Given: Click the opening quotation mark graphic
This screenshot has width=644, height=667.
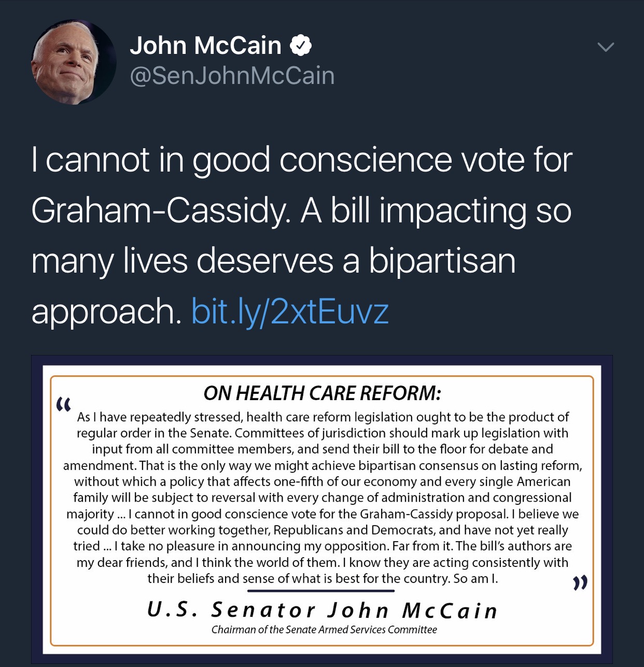Looking at the screenshot, I should tap(64, 404).
